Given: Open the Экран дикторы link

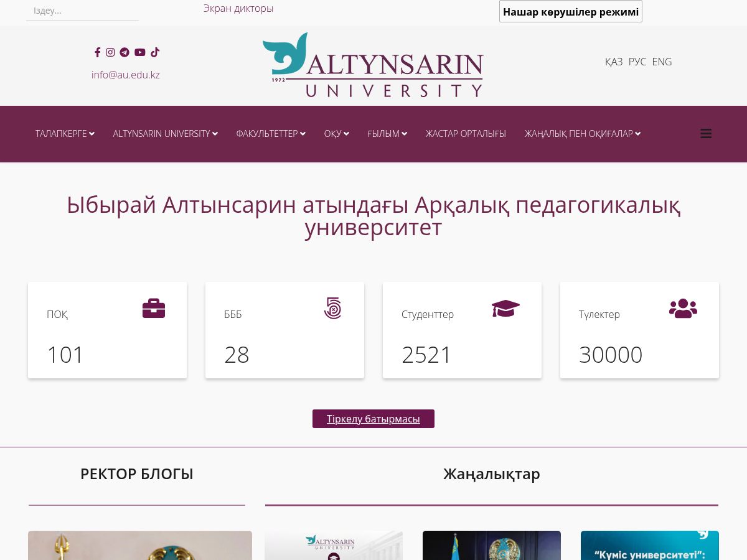Looking at the screenshot, I should pos(238,8).
